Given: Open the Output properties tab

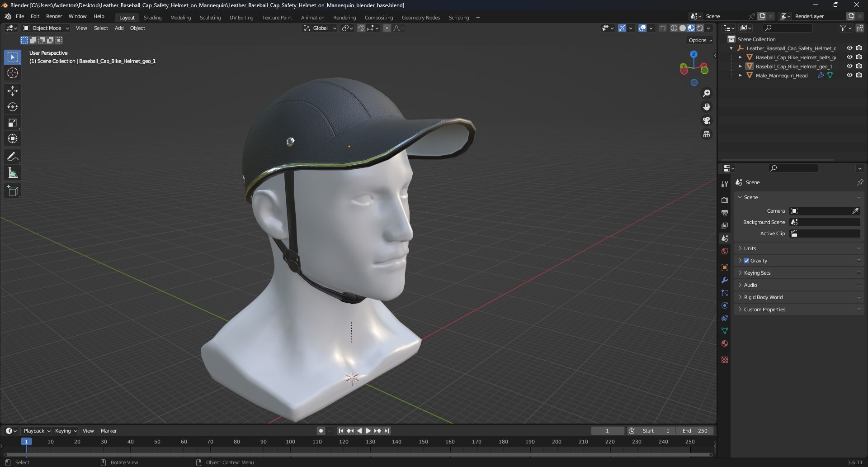Looking at the screenshot, I should (725, 213).
